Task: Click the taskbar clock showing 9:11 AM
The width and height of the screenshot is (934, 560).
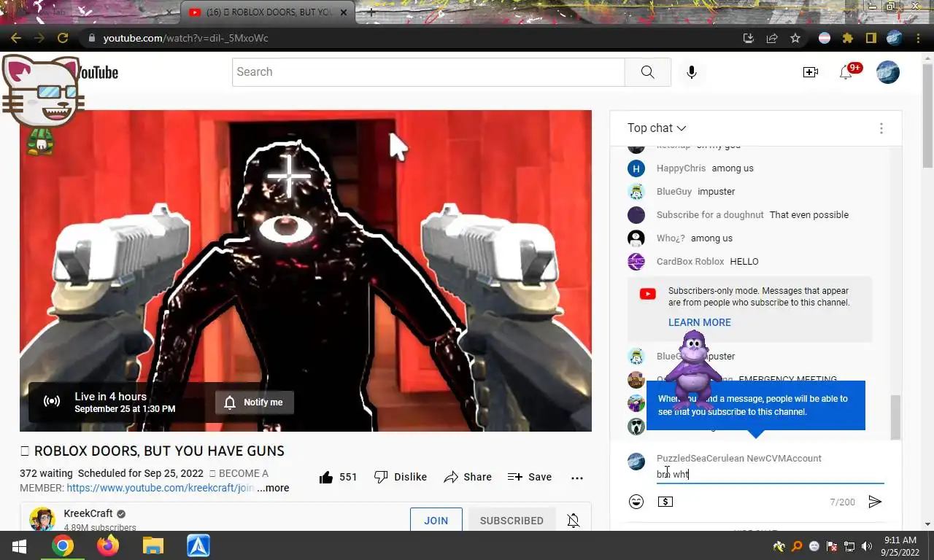Action: tap(900, 546)
